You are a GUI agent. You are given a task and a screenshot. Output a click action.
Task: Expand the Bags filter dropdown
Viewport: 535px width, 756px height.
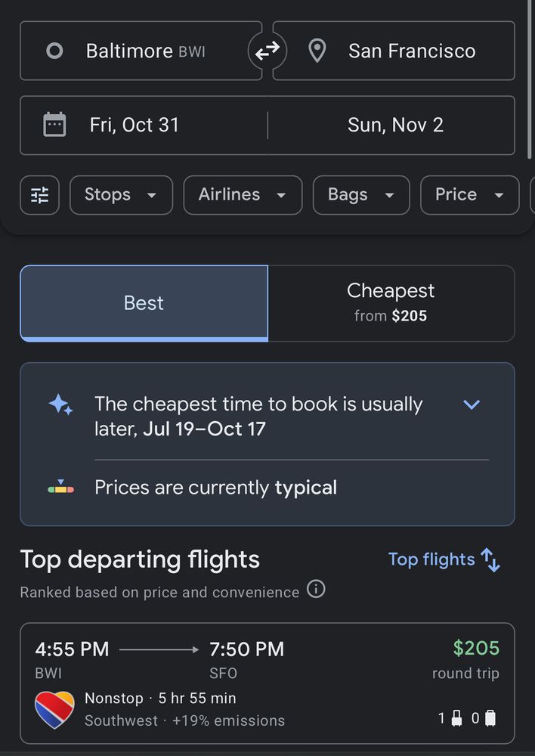pos(361,195)
